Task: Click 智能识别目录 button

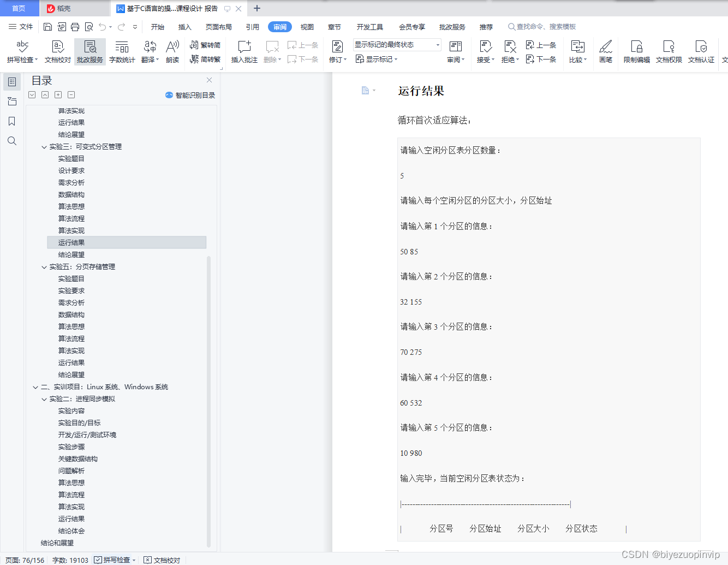Action: point(190,95)
